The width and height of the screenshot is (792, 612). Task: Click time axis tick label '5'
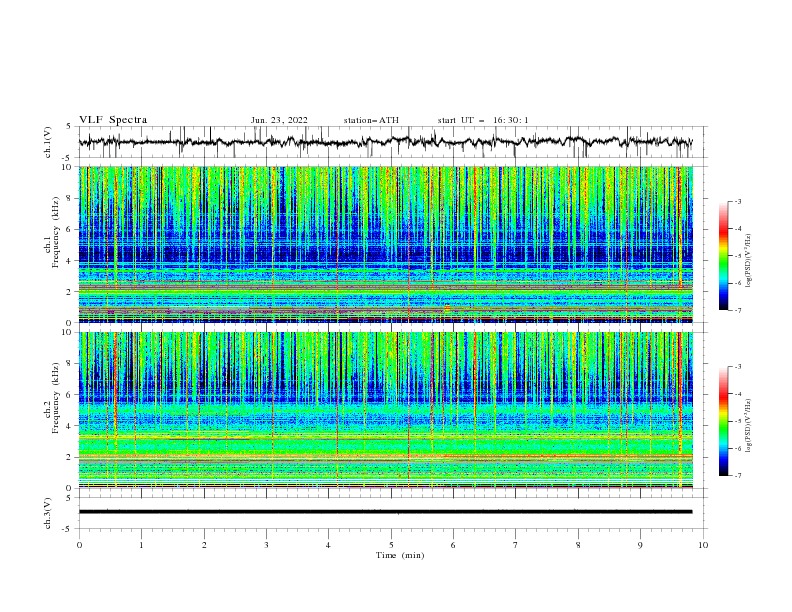point(391,545)
